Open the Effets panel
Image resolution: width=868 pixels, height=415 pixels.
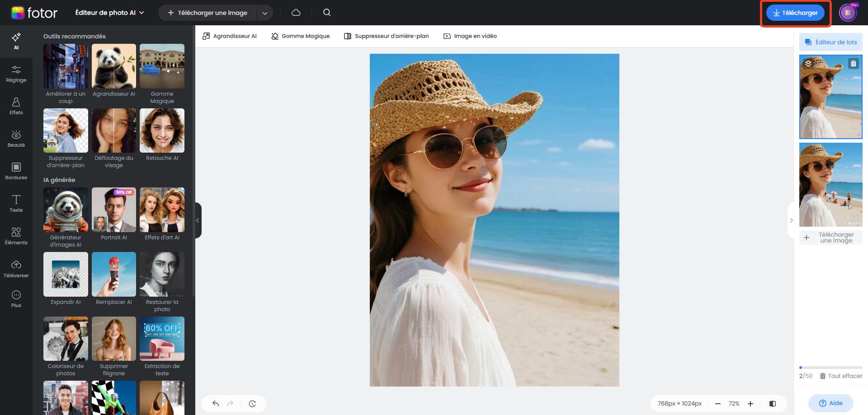point(16,106)
